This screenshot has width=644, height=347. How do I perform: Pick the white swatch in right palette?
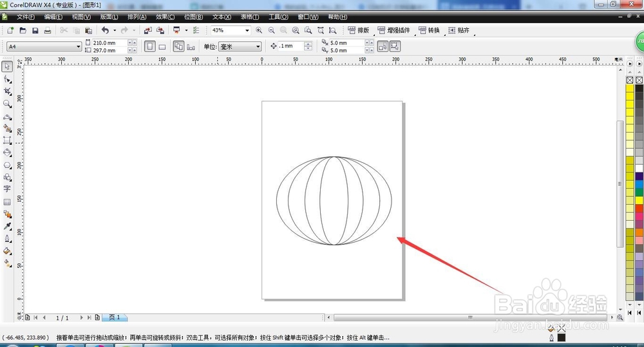[639, 168]
